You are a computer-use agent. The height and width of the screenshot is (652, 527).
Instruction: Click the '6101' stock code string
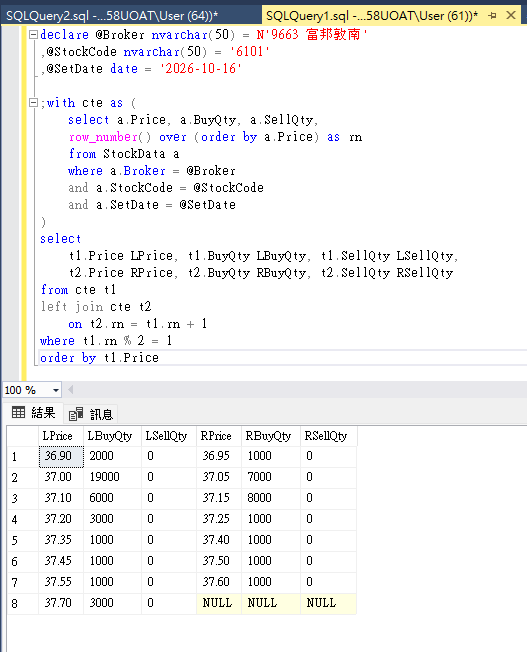[250, 52]
